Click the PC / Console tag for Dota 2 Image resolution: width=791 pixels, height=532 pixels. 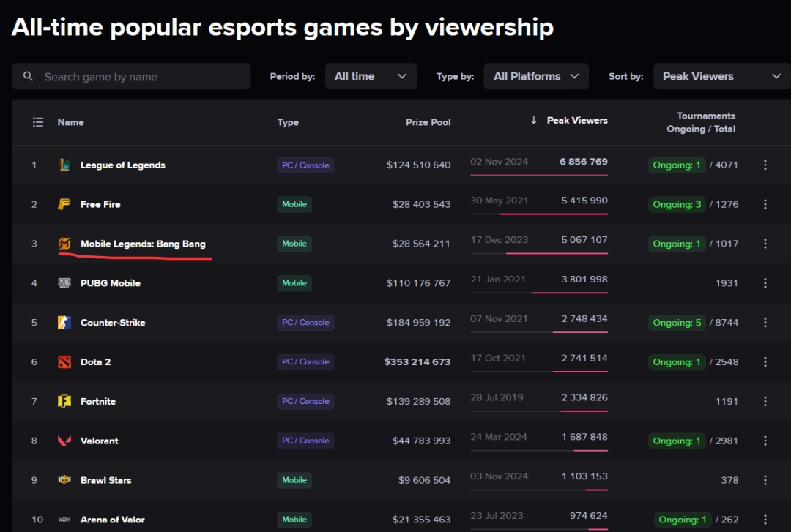coord(305,361)
